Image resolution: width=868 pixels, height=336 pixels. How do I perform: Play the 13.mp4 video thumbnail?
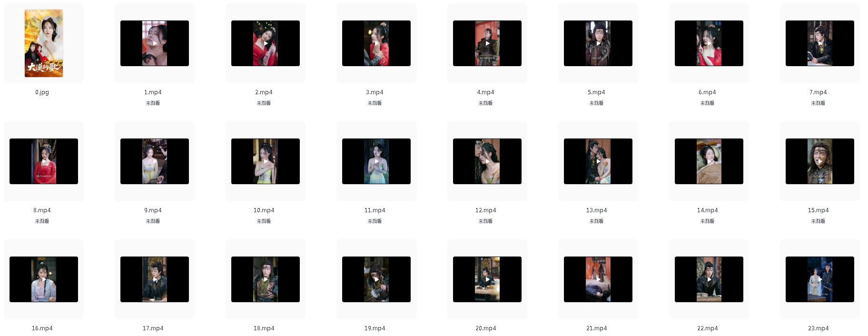tap(598, 161)
